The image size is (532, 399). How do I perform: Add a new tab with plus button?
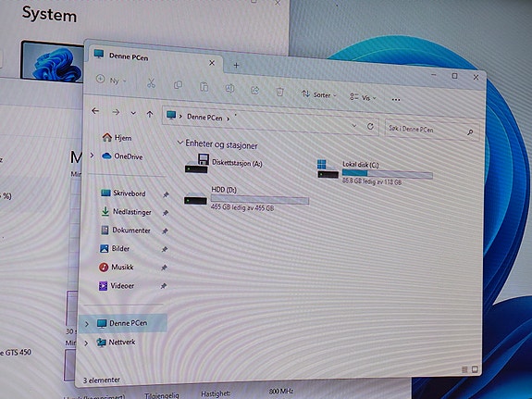pos(236,65)
